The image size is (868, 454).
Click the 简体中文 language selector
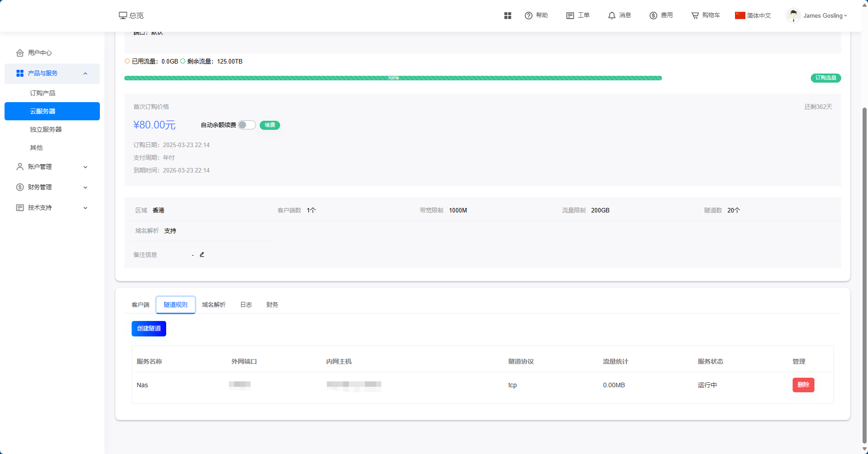coord(759,15)
